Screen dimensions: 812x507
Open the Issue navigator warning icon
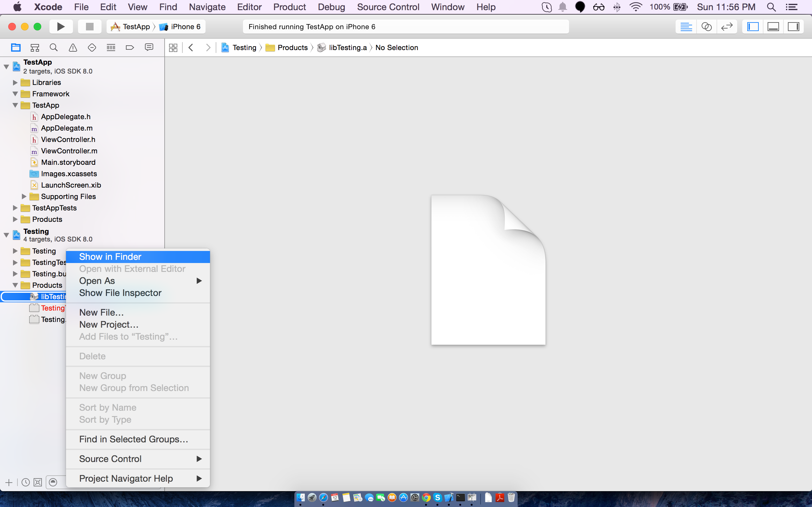pos(73,48)
